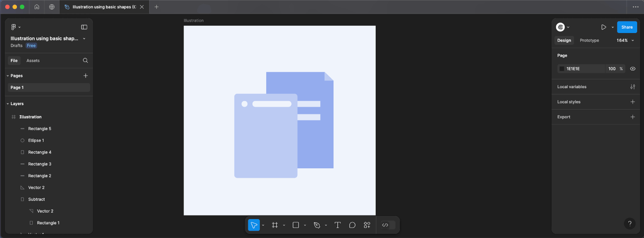Select the Frame tool in toolbar
644x238 pixels.
click(x=275, y=225)
